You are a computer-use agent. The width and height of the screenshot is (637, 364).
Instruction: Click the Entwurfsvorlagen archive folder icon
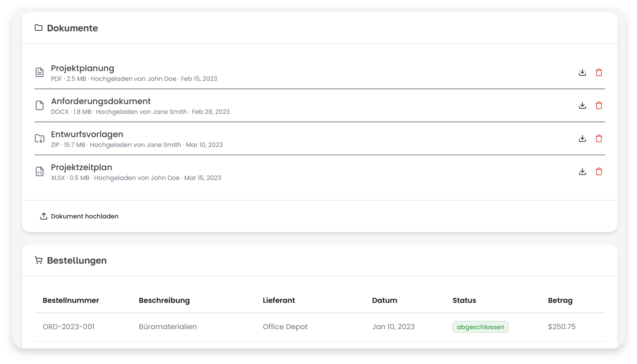[x=39, y=139]
